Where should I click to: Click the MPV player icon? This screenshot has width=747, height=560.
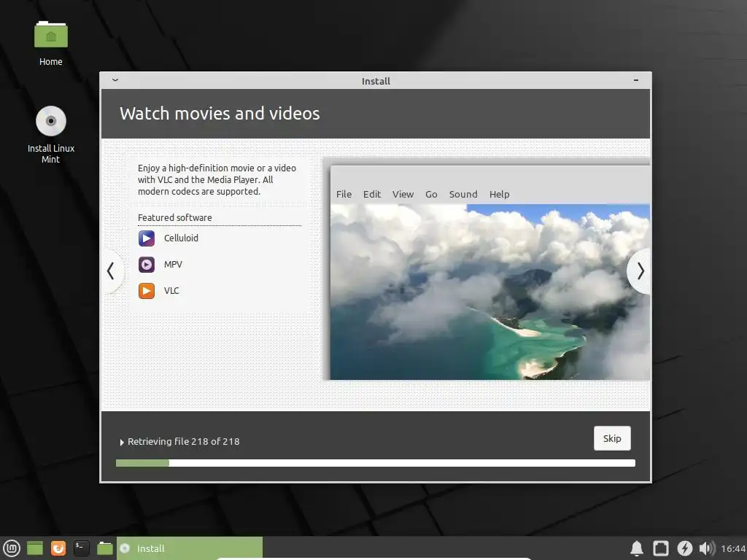click(x=147, y=264)
